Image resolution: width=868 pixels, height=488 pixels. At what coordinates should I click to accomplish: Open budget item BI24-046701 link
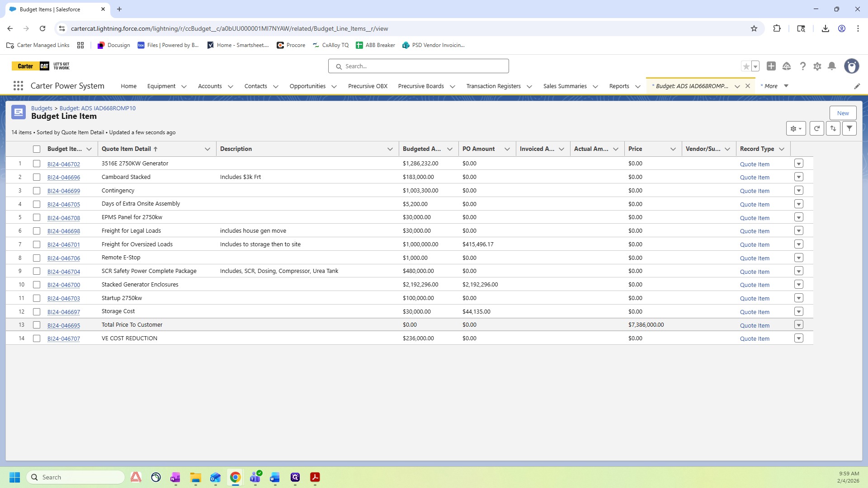coord(64,245)
